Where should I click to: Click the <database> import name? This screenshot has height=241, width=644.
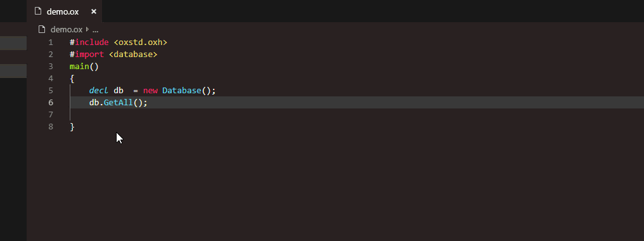point(133,55)
